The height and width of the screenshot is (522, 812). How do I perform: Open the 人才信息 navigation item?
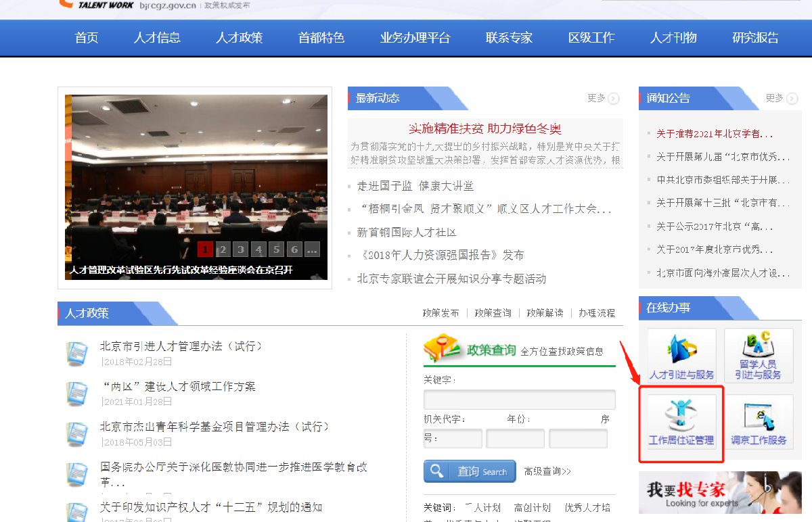(x=157, y=38)
